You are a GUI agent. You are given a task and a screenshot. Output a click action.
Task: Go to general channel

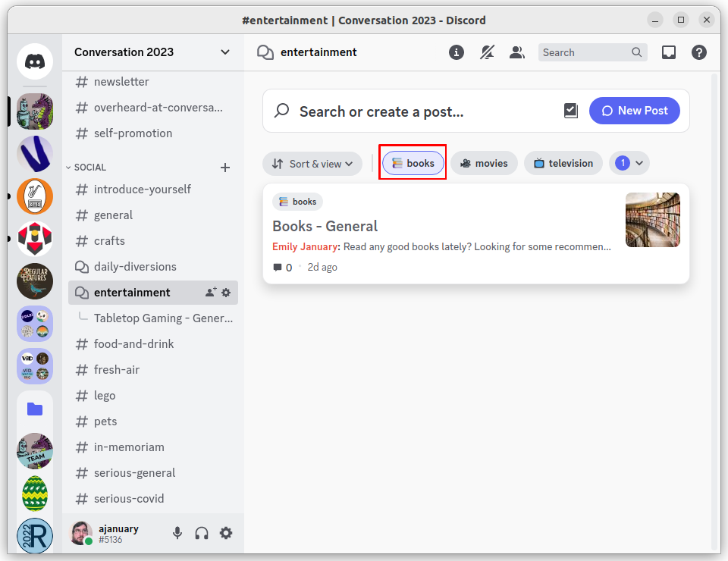pyautogui.click(x=153, y=215)
